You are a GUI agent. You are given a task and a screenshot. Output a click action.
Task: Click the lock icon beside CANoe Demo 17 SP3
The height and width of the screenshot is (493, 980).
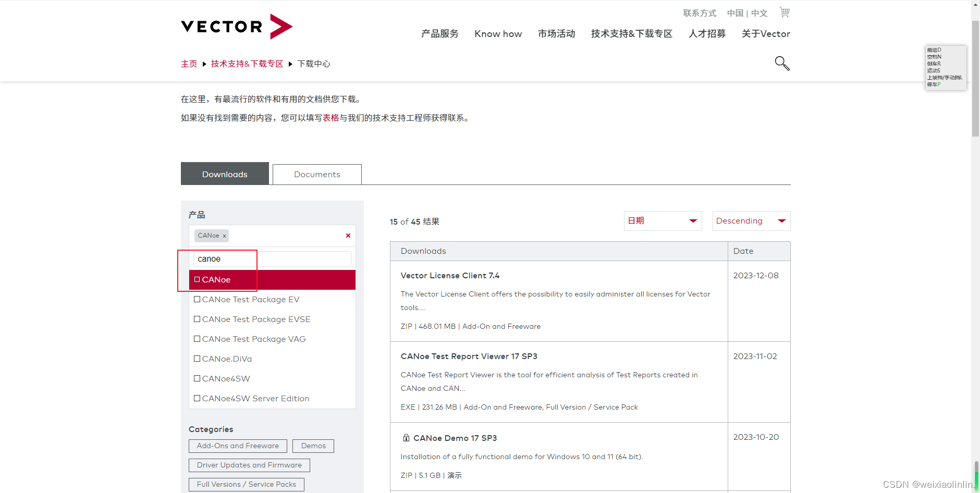(x=406, y=438)
